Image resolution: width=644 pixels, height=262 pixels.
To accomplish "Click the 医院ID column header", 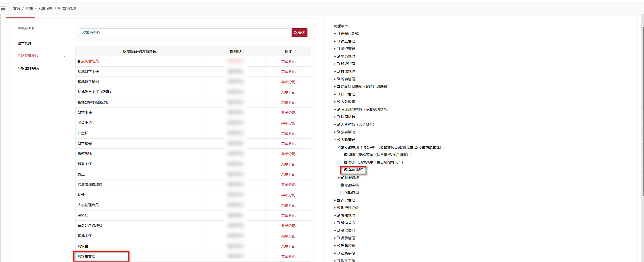I will [235, 51].
